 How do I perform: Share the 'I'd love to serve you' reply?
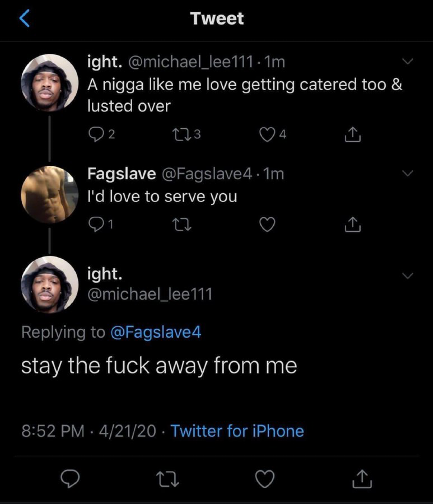pyautogui.click(x=352, y=225)
